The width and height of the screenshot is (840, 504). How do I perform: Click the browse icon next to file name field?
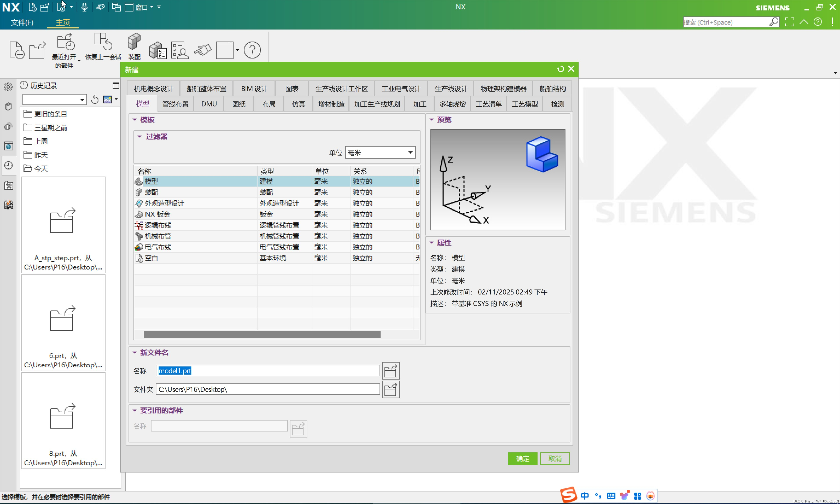pos(391,371)
